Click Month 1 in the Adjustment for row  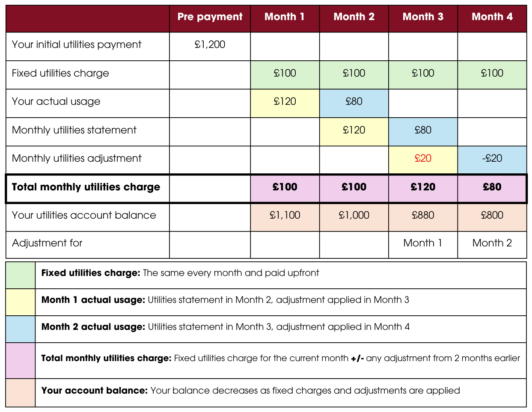(423, 243)
